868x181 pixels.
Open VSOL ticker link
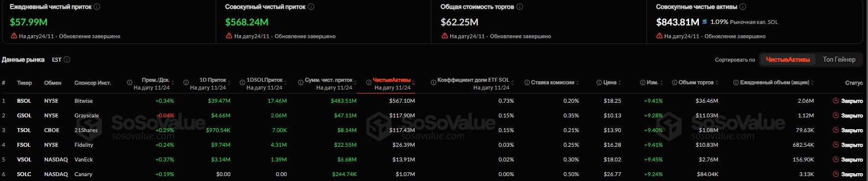(x=24, y=159)
